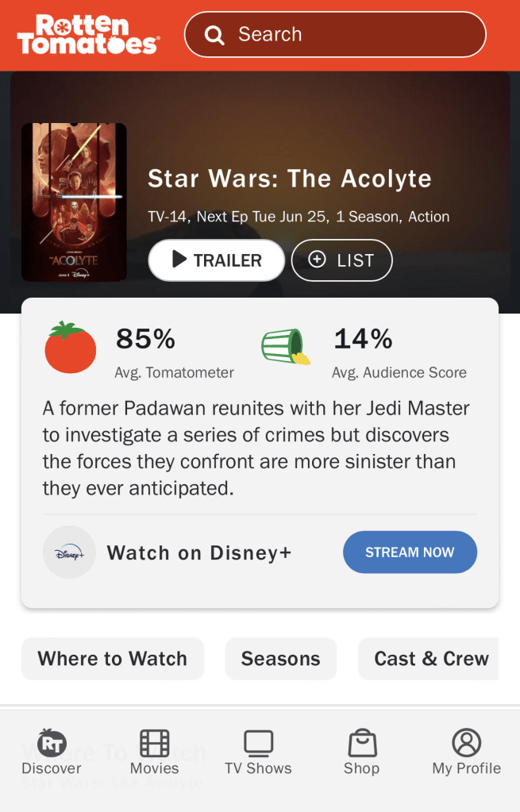Tap The Acolyte poster thumbnail

click(x=74, y=202)
